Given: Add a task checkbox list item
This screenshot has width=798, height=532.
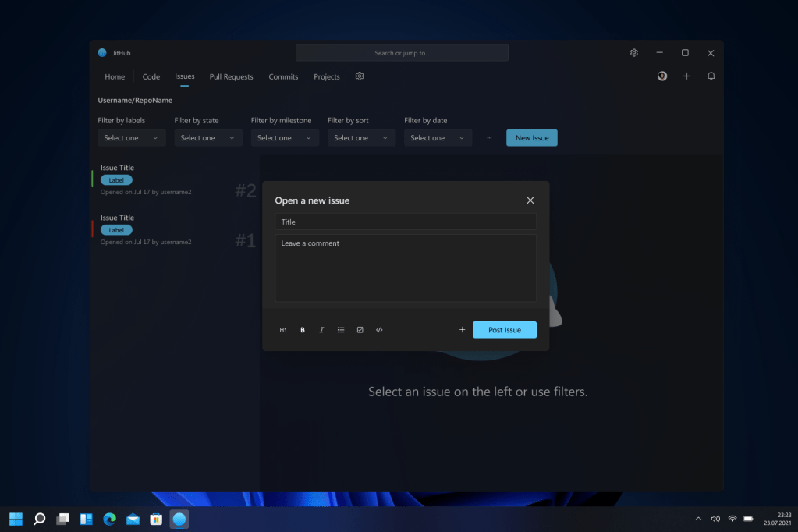Looking at the screenshot, I should [x=360, y=330].
